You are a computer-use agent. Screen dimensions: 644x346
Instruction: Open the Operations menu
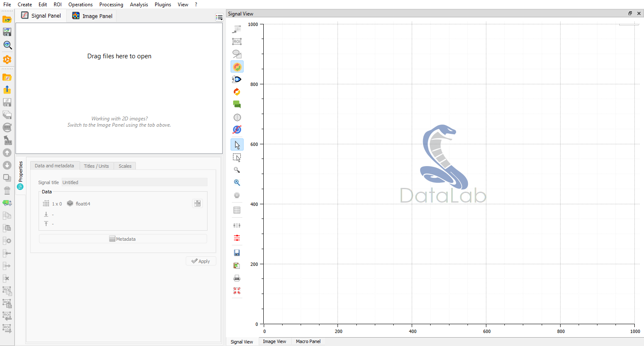coord(80,5)
